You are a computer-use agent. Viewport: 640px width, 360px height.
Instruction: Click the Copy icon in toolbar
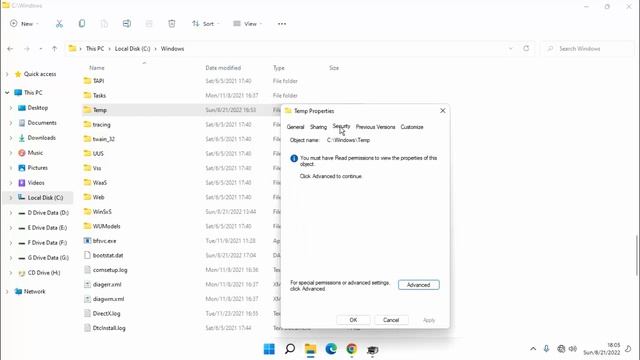82,24
